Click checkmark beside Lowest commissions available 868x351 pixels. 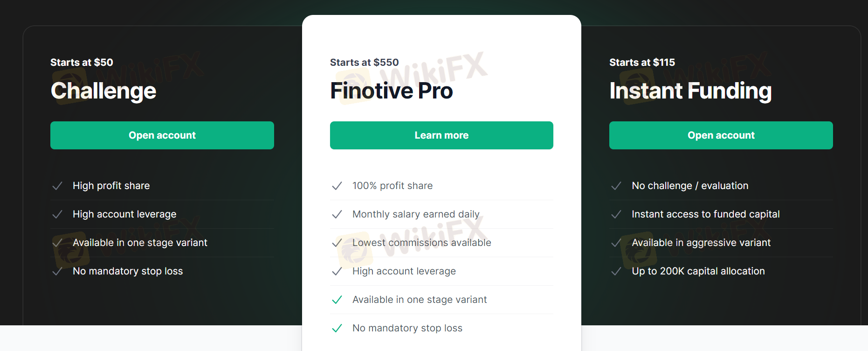pos(337,243)
